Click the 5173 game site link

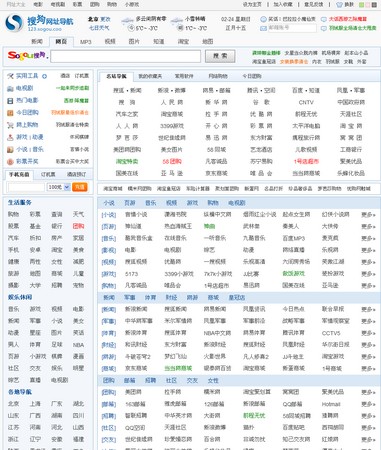click(131, 274)
